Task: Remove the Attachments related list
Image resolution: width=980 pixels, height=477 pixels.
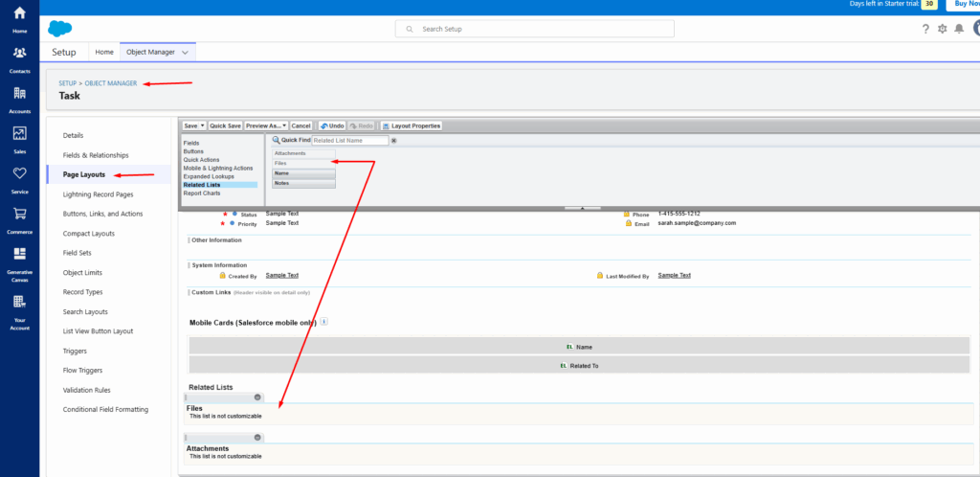Action: pos(256,437)
